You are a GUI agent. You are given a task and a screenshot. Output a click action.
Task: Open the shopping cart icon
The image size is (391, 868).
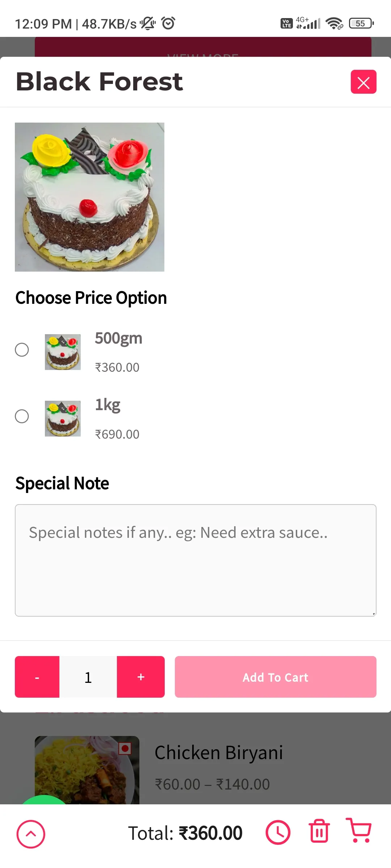point(359,831)
